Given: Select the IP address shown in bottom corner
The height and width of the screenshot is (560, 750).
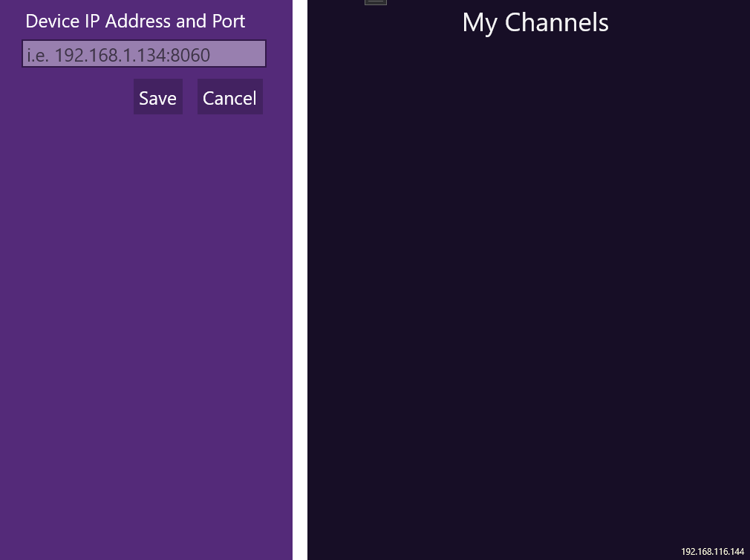Looking at the screenshot, I should (711, 551).
